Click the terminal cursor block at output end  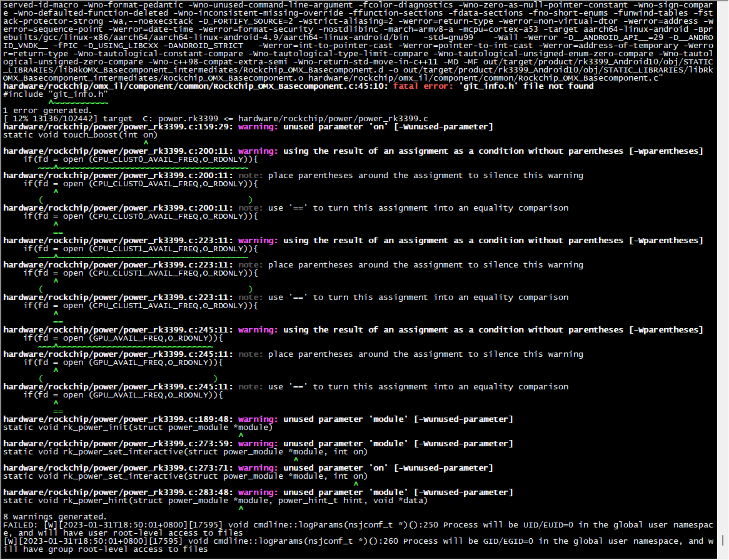(721, 540)
